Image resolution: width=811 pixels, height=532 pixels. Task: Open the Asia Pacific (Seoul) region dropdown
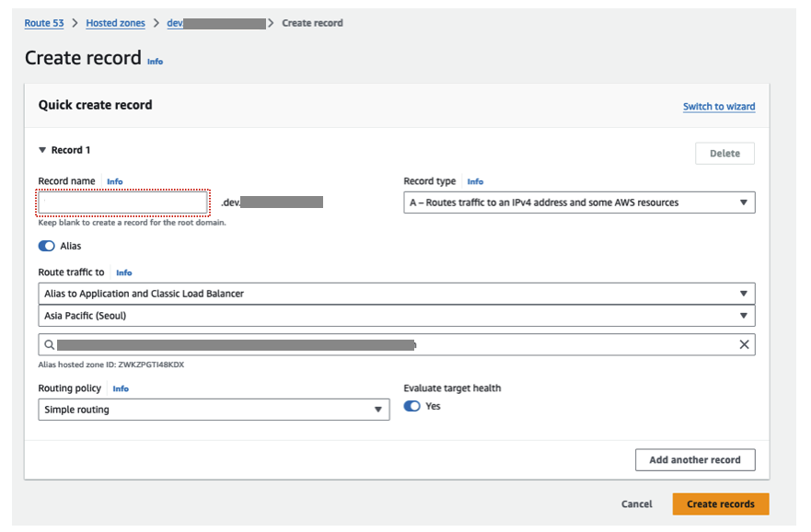click(396, 316)
